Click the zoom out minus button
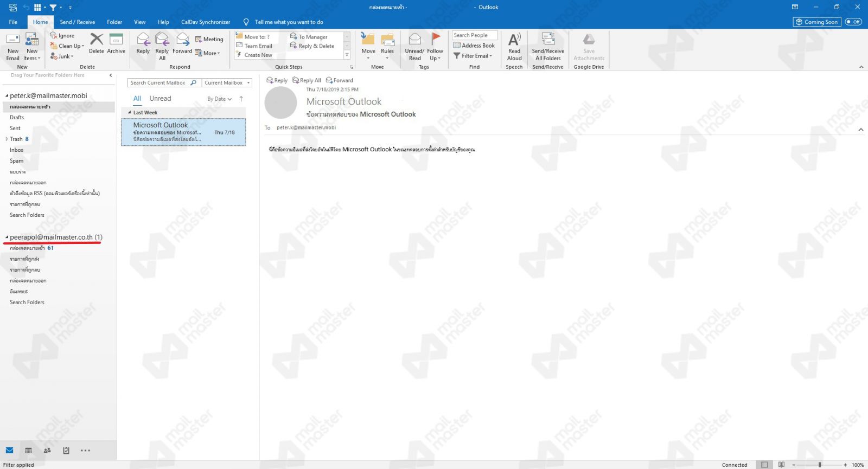Viewport: 868px width, 469px height. tap(794, 465)
